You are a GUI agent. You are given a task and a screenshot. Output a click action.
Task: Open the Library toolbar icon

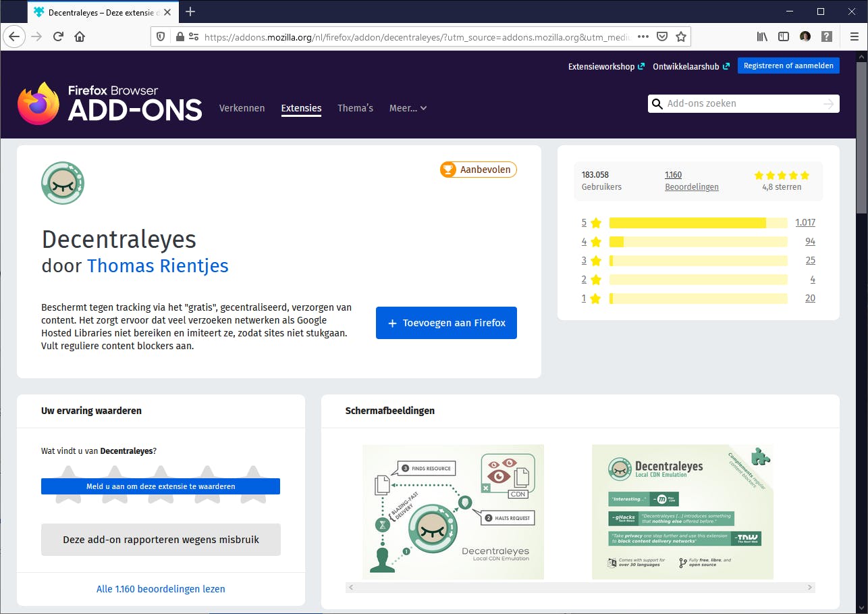(762, 36)
